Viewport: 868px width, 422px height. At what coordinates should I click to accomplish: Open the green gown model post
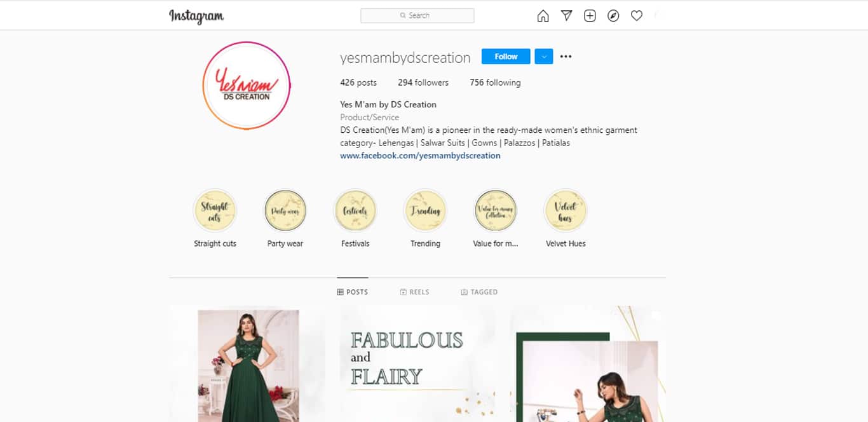[247, 364]
